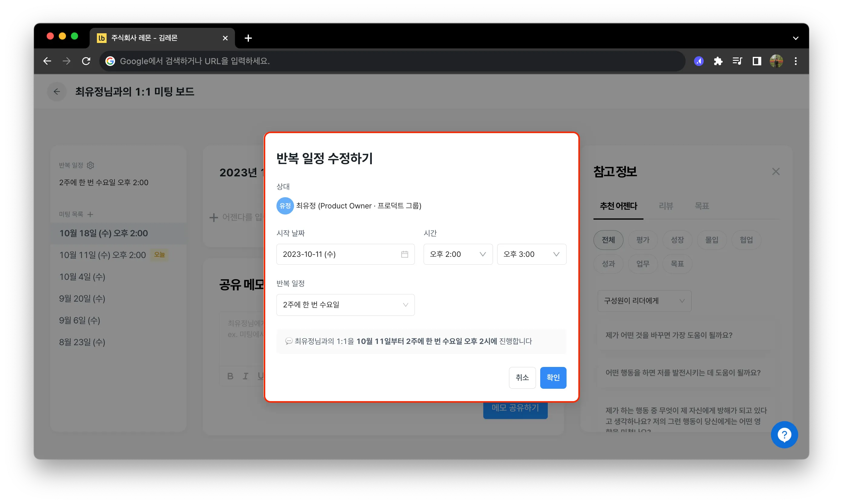
Task: Click the Google search address bar
Action: (392, 61)
